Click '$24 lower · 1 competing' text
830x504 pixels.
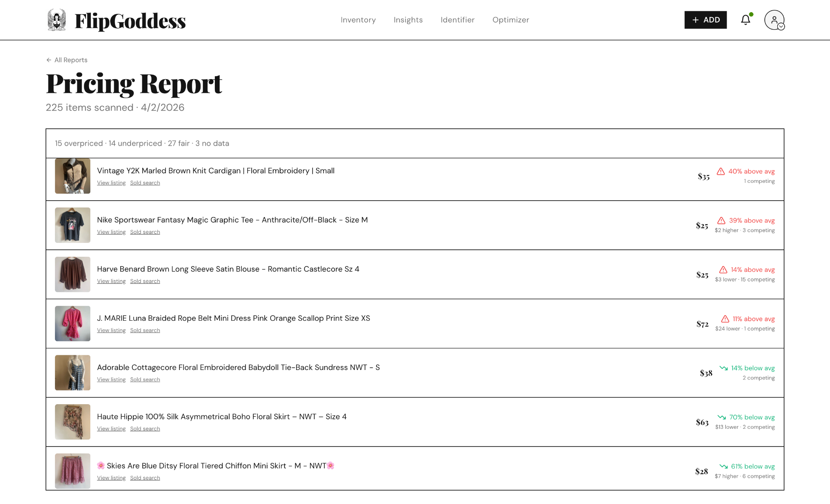pyautogui.click(x=745, y=329)
